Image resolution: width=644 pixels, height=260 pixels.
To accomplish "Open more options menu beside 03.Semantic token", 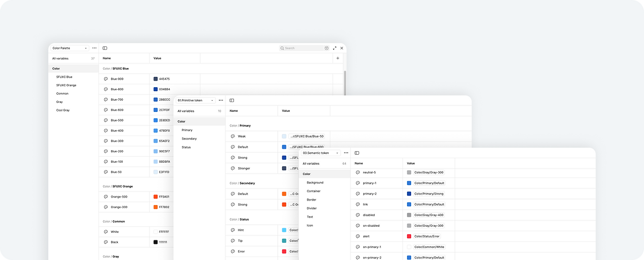I will pos(346,153).
